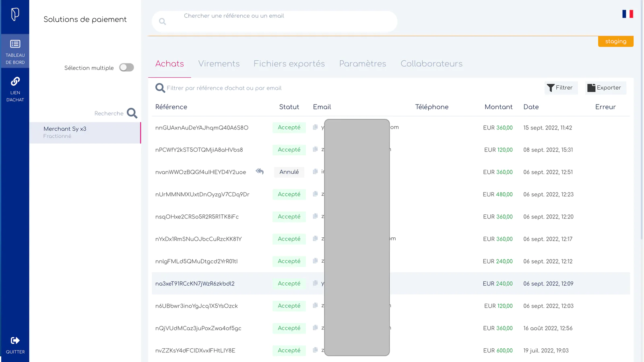Click the company logo at top left

[15, 14]
